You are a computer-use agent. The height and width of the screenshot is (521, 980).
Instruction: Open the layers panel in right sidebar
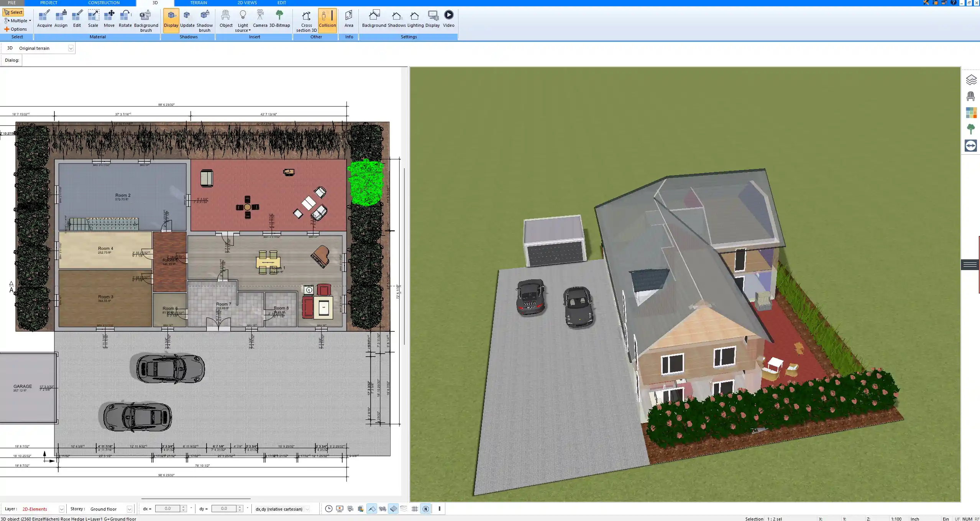[x=971, y=80]
